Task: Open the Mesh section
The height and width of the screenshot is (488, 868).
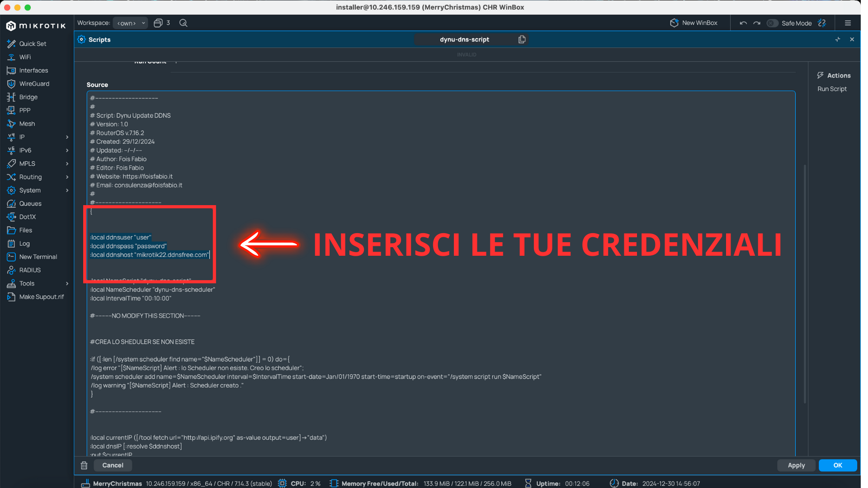Action: point(27,124)
